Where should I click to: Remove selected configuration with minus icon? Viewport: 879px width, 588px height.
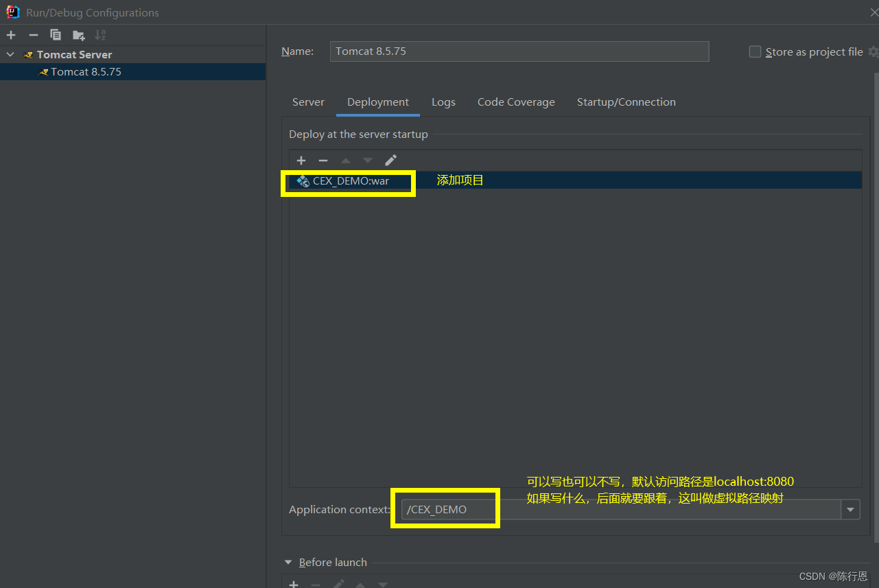click(33, 35)
